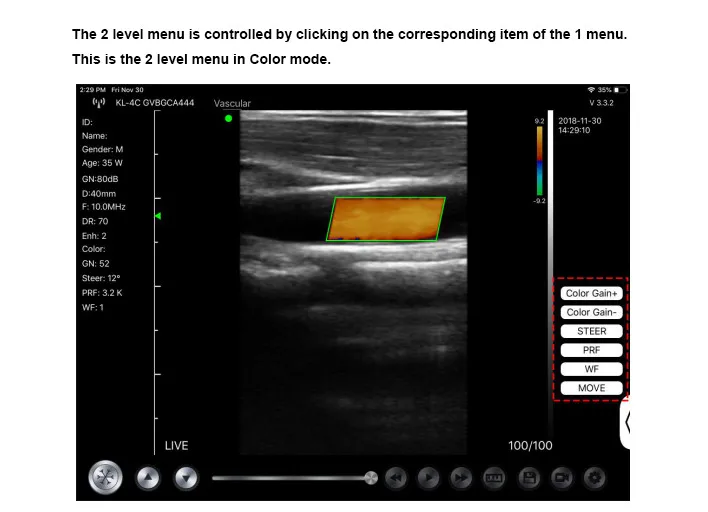Click the fast-forward playback button
The width and height of the screenshot is (708, 512).
pos(461,478)
